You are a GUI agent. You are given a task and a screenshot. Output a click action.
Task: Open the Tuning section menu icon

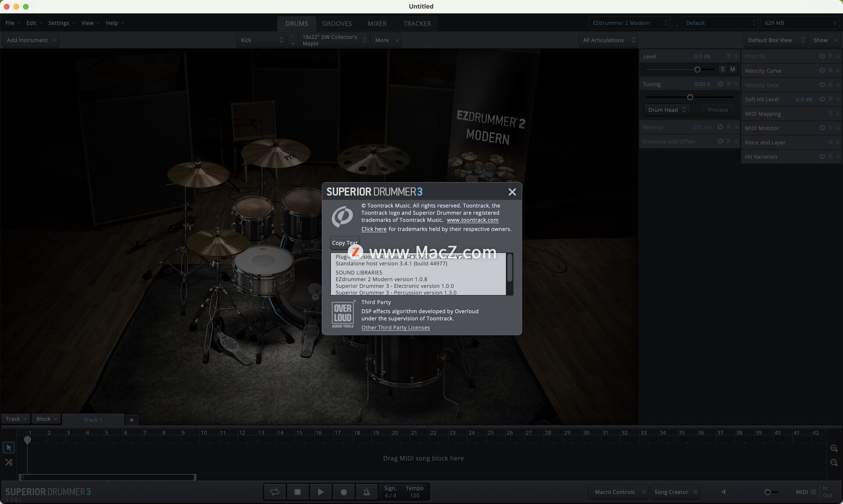click(729, 84)
